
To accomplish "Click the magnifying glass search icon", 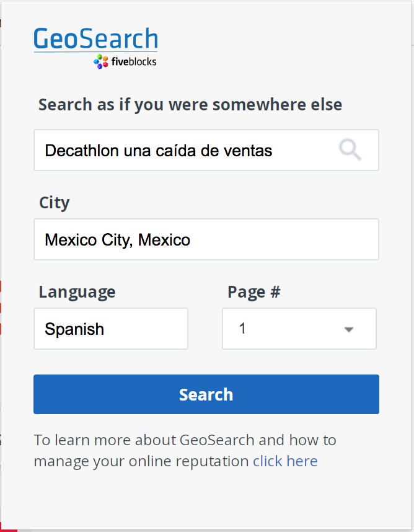I will pos(350,150).
